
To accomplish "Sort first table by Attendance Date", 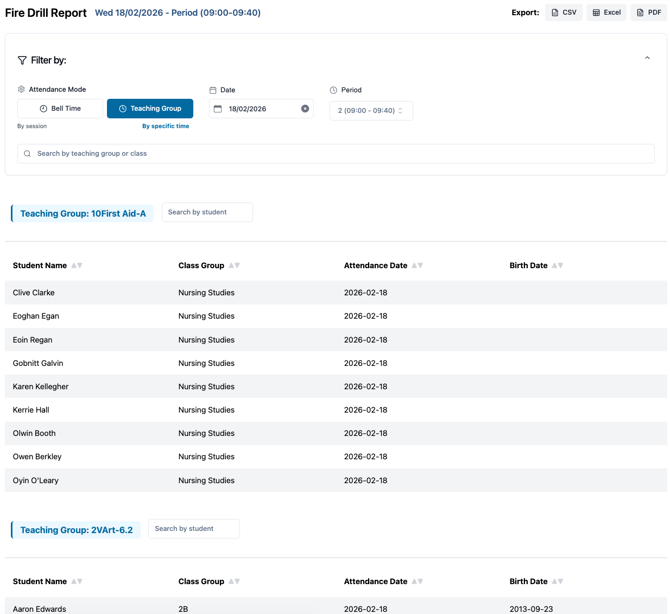I will tap(417, 266).
